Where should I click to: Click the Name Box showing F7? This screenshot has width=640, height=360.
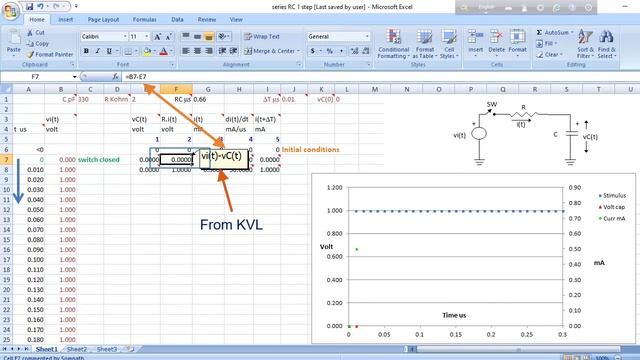pyautogui.click(x=36, y=76)
